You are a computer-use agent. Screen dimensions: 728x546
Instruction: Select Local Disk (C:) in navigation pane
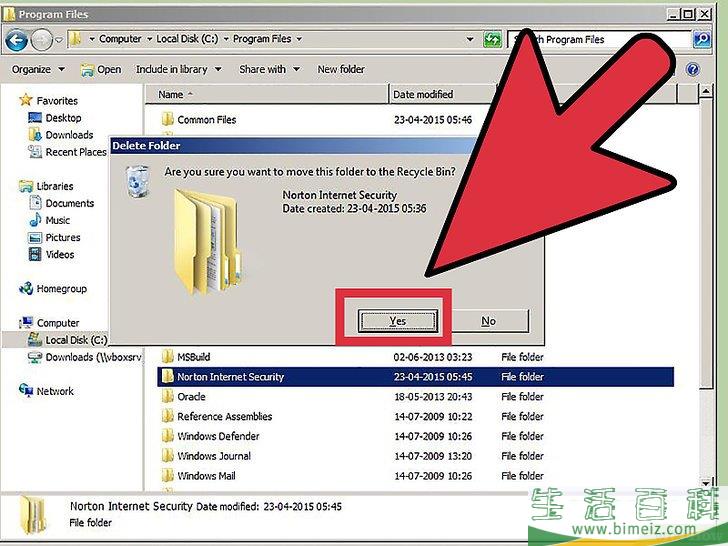[76, 340]
